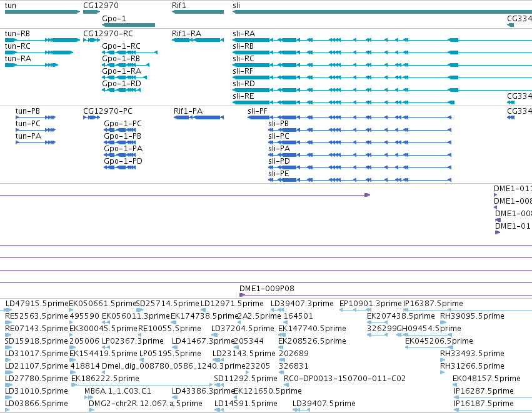The width and height of the screenshot is (532, 413).
Task: Click the Gpo-1 gene label in top track
Action: (x=114, y=19)
